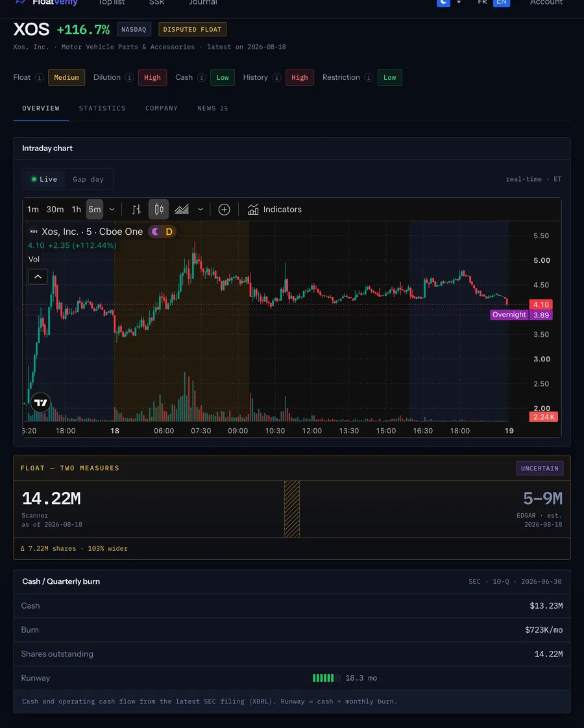Click the info icon beside Cash
Screen dimensions: 584x728
[201, 77]
